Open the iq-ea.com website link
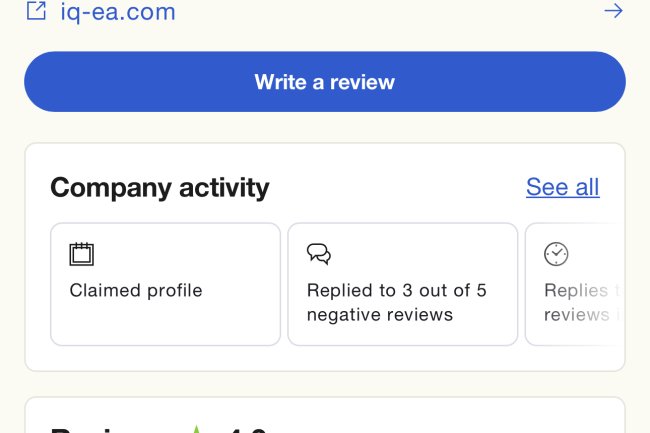 pyautogui.click(x=118, y=13)
